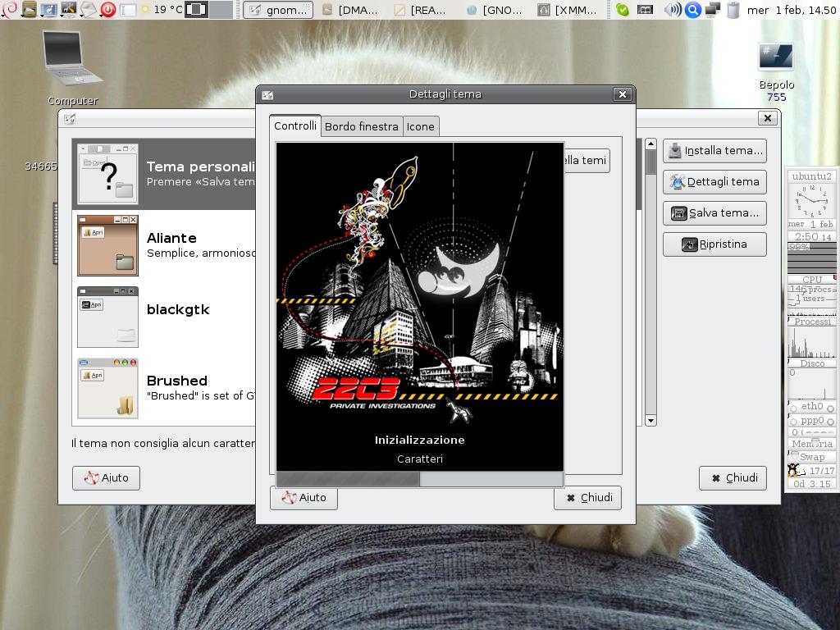Click Chiudi button in Dettagli tema dialog
Image resolution: width=840 pixels, height=630 pixels.
tap(587, 498)
